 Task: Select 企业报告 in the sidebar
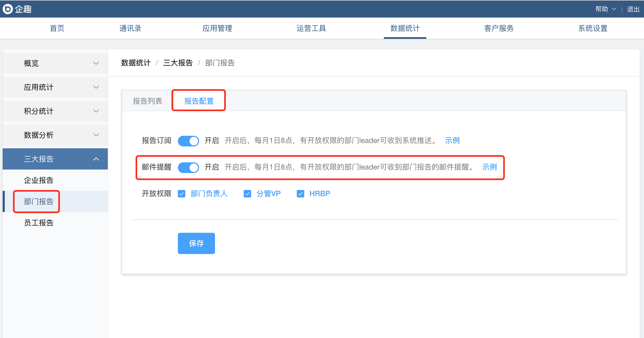[x=39, y=180]
